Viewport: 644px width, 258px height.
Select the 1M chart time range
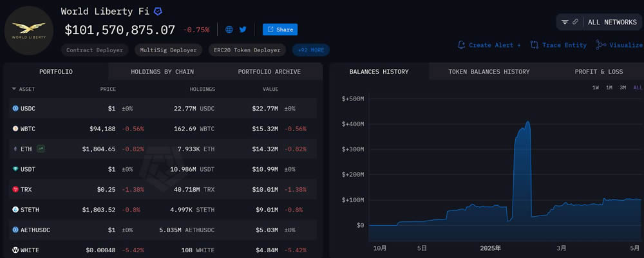point(609,88)
